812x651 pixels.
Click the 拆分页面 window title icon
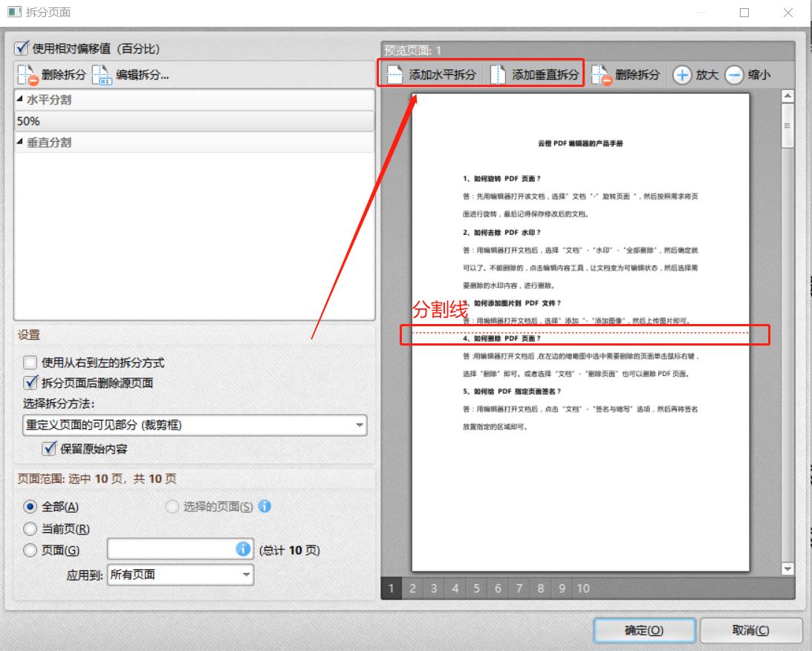[14, 12]
